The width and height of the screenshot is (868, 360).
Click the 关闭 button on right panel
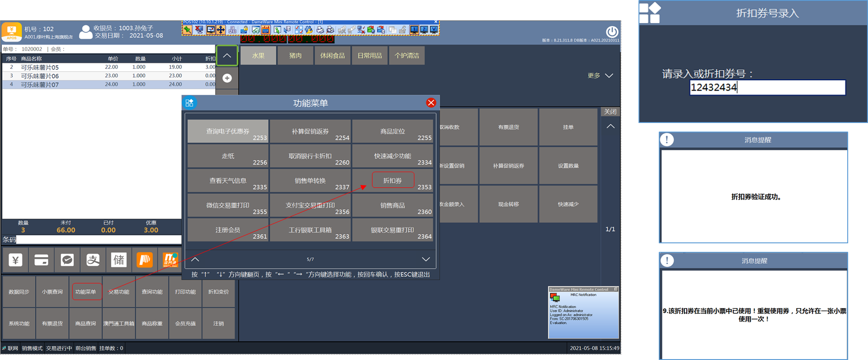[610, 112]
